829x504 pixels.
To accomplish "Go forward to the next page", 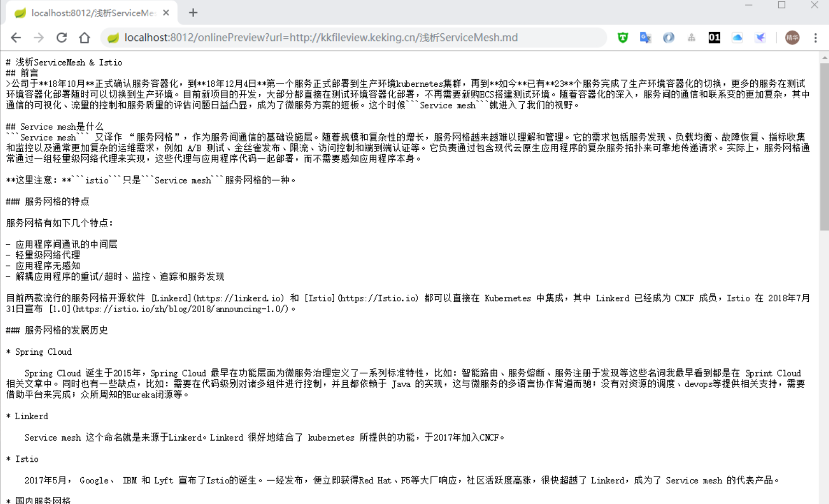I will pyautogui.click(x=39, y=38).
